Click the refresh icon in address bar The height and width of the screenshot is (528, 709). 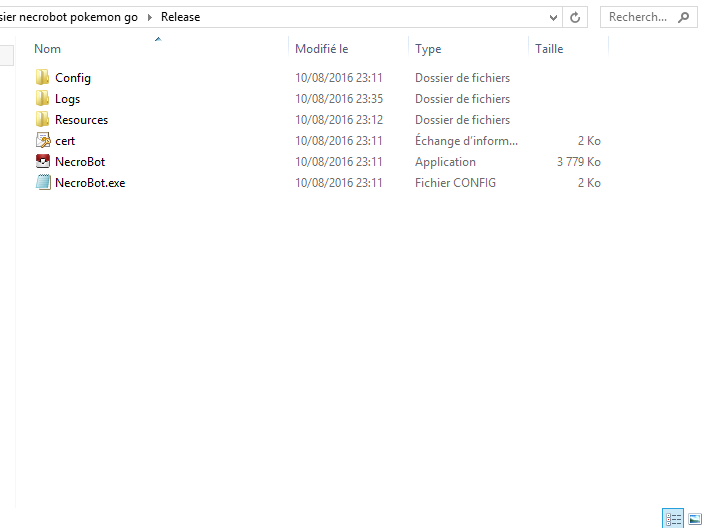tap(575, 17)
